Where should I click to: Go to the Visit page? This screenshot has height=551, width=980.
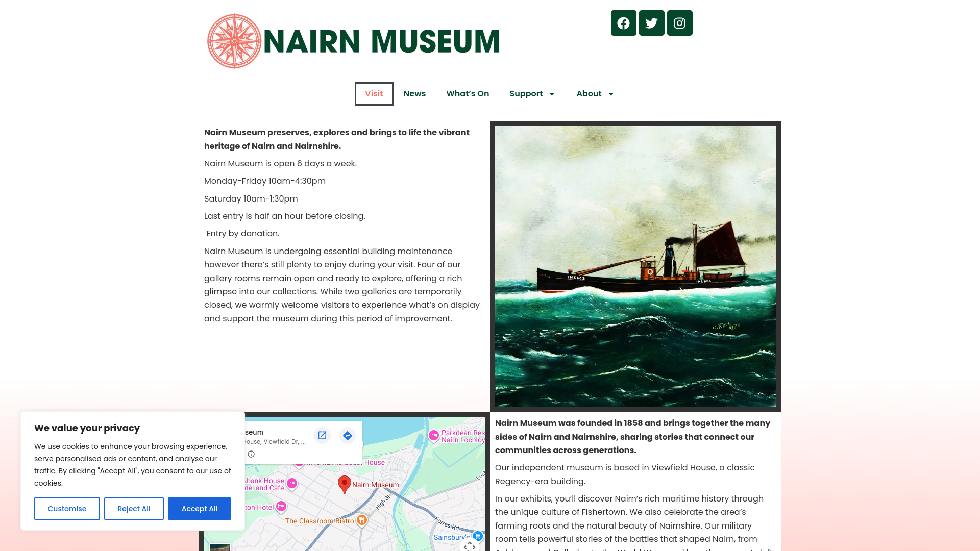[374, 94]
